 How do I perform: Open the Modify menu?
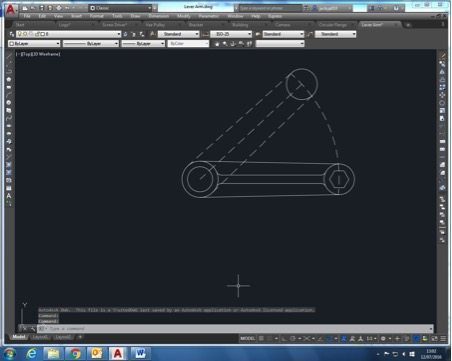pos(184,16)
